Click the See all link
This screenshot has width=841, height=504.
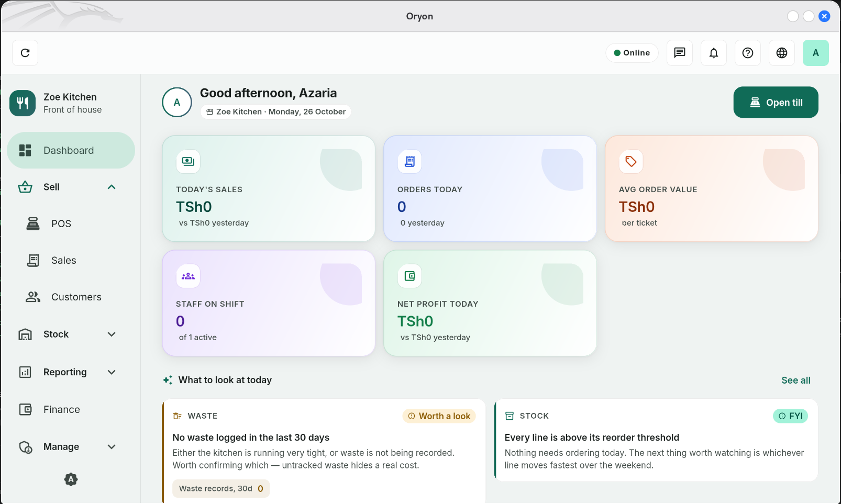point(796,380)
